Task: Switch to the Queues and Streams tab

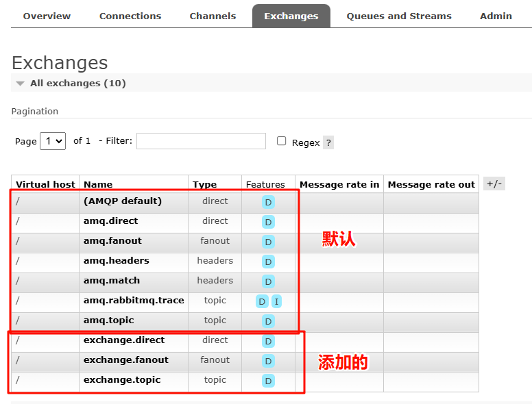Action: point(399,16)
